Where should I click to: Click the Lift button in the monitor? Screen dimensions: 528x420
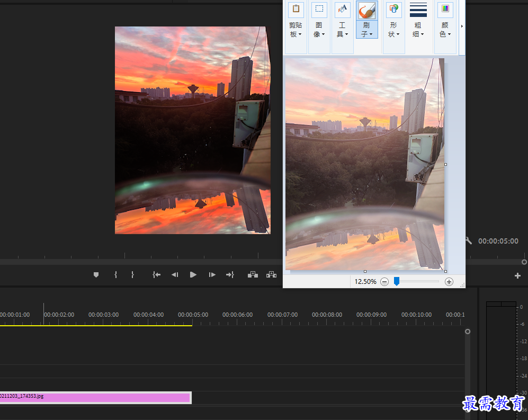tap(253, 275)
